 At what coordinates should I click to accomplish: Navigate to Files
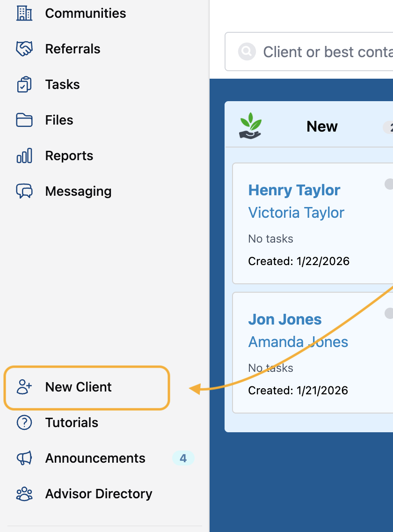pyautogui.click(x=59, y=120)
